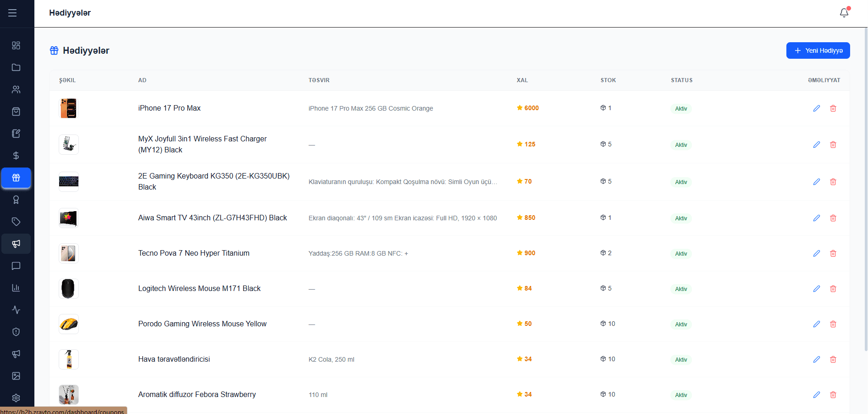The width and height of the screenshot is (868, 414).
Task: Open the shopping bag icon in the sidebar
Action: 16,112
